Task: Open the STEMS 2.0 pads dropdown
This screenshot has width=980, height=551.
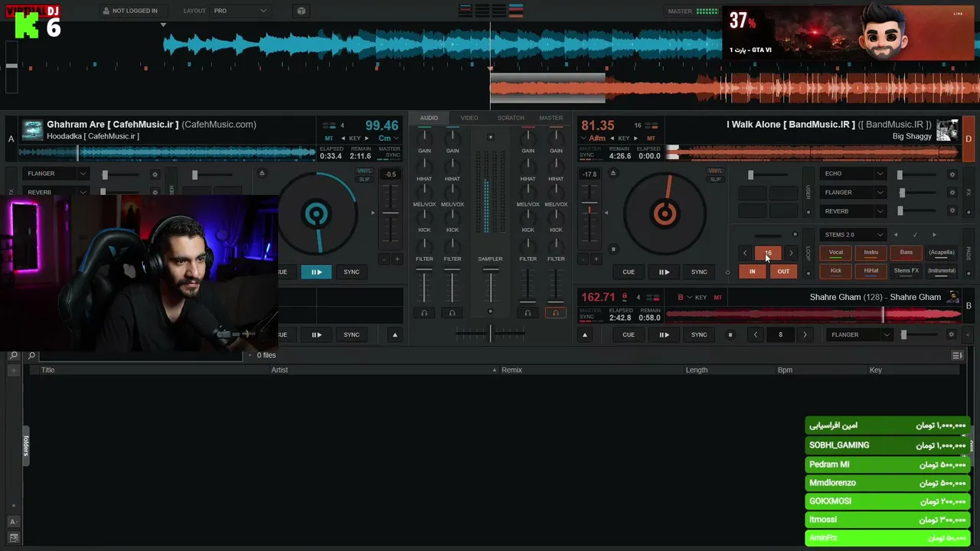Action: point(853,235)
